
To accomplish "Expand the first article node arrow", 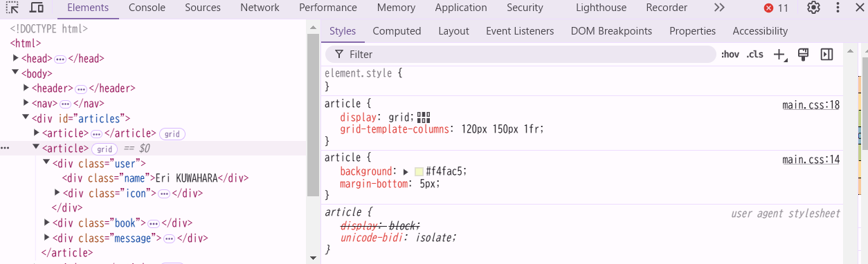I will 37,133.
